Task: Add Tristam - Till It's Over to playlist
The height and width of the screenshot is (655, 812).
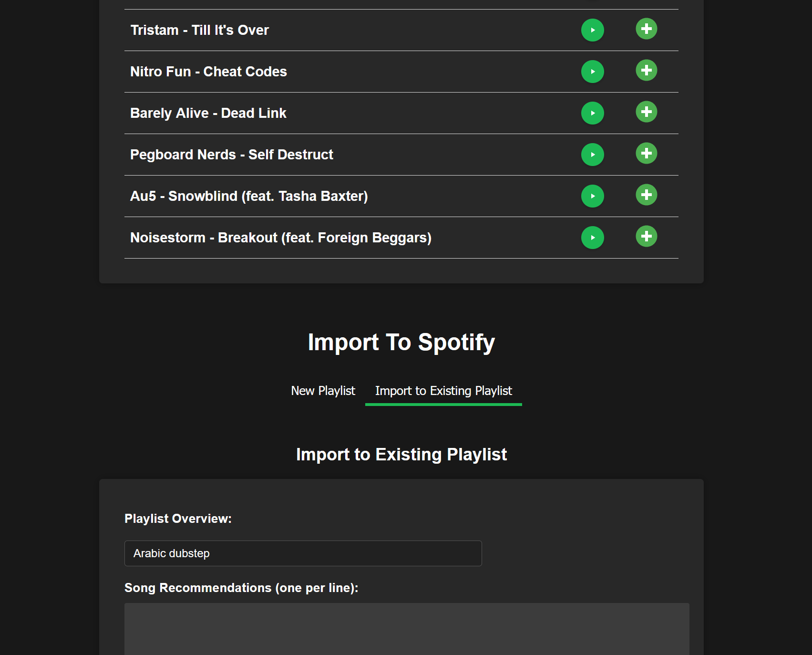Action: [647, 29]
